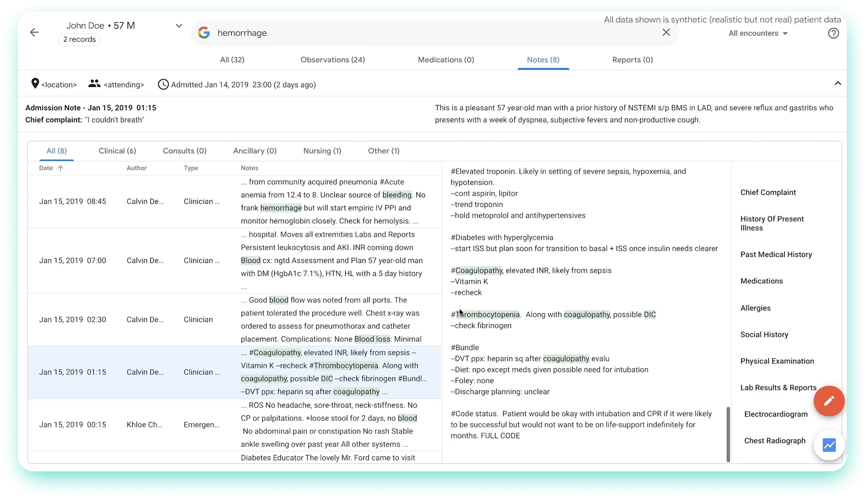Click the location pin icon
The width and height of the screenshot is (868, 499).
[x=35, y=84]
